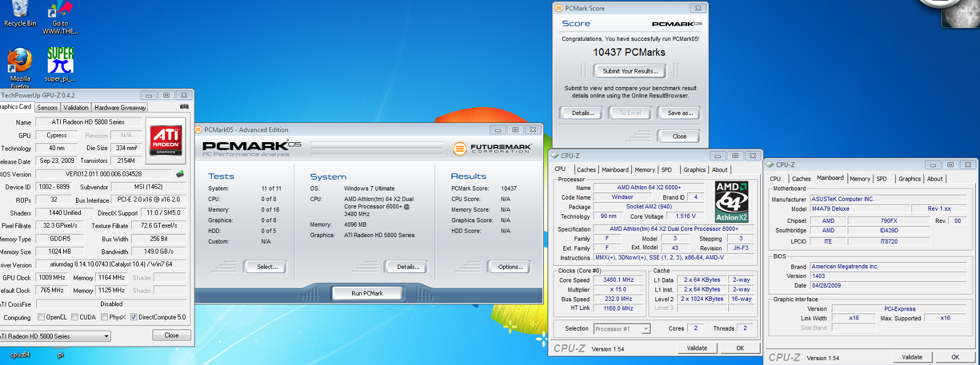This screenshot has height=365, width=980.
Task: Click the GPU Clock 1009 MHz field
Action: point(52,277)
